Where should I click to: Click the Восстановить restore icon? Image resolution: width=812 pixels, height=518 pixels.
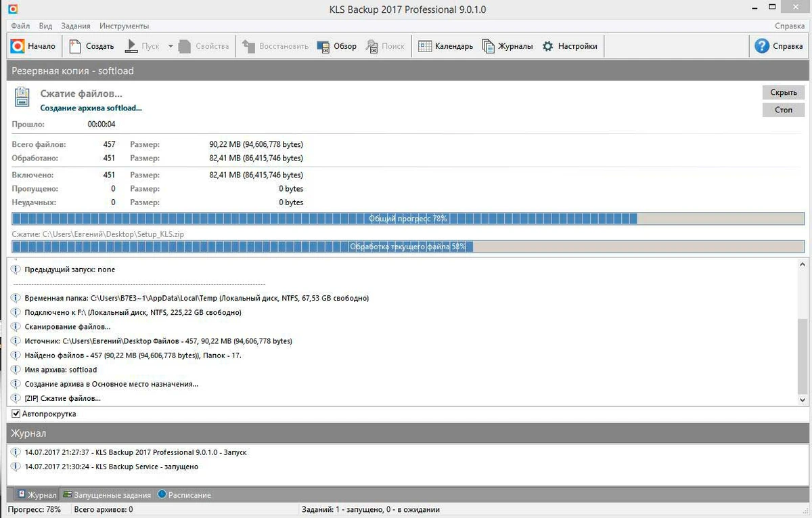click(x=249, y=46)
